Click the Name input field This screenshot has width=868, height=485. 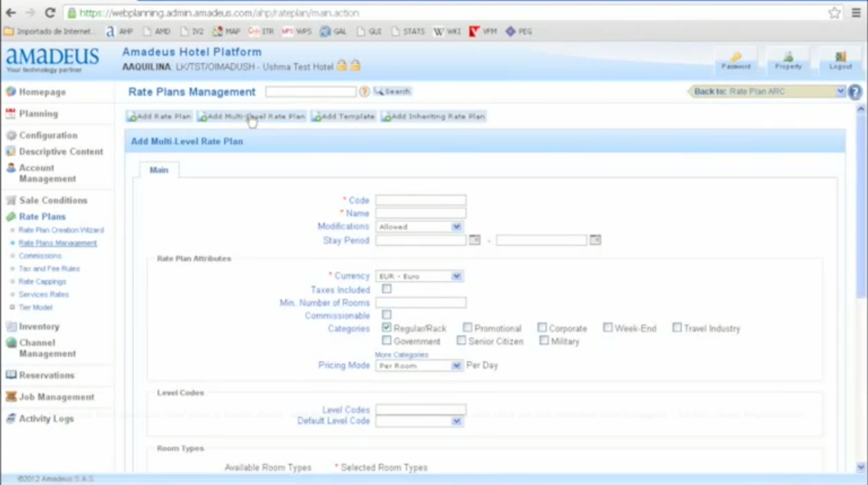421,213
